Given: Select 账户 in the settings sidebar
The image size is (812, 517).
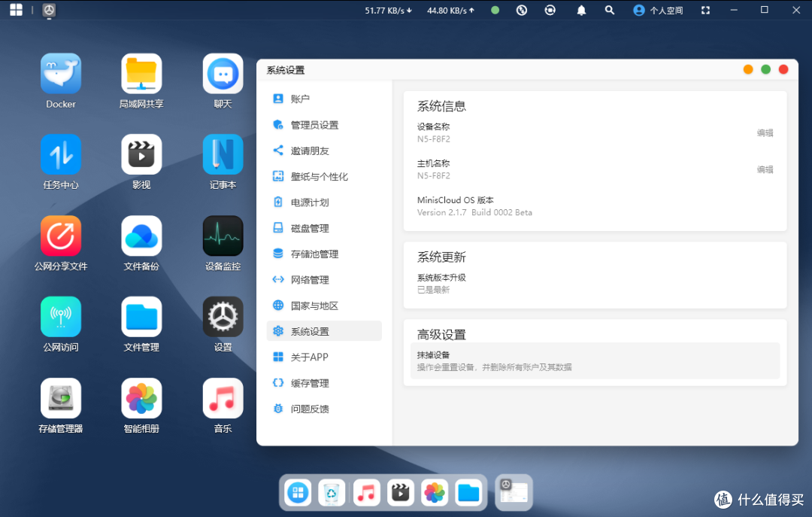Looking at the screenshot, I should 324,99.
